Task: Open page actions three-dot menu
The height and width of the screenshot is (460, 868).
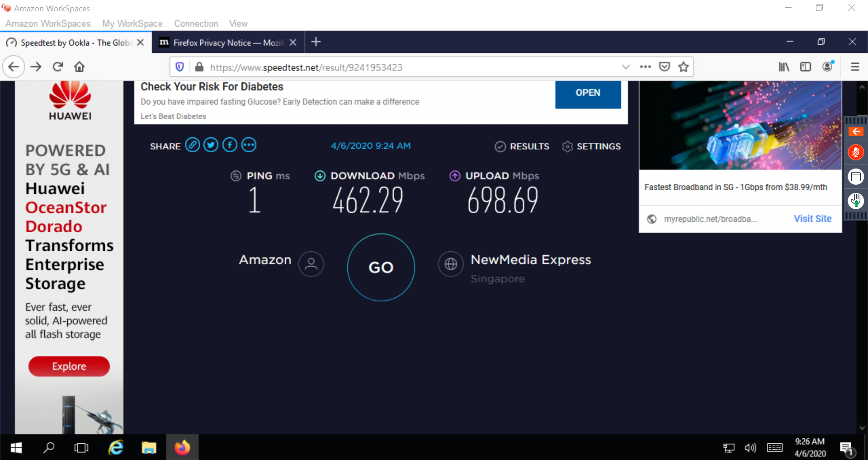Action: coord(645,67)
